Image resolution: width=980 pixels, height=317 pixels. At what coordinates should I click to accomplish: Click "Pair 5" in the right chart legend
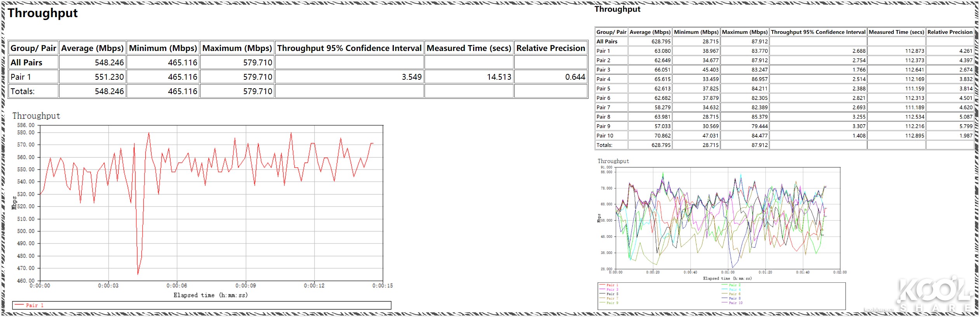tap(612, 294)
